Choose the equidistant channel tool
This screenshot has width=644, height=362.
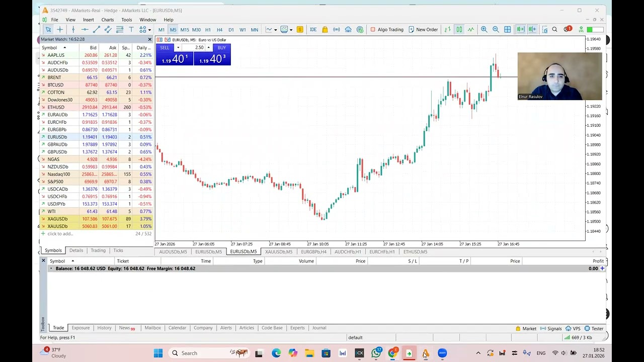click(x=108, y=30)
